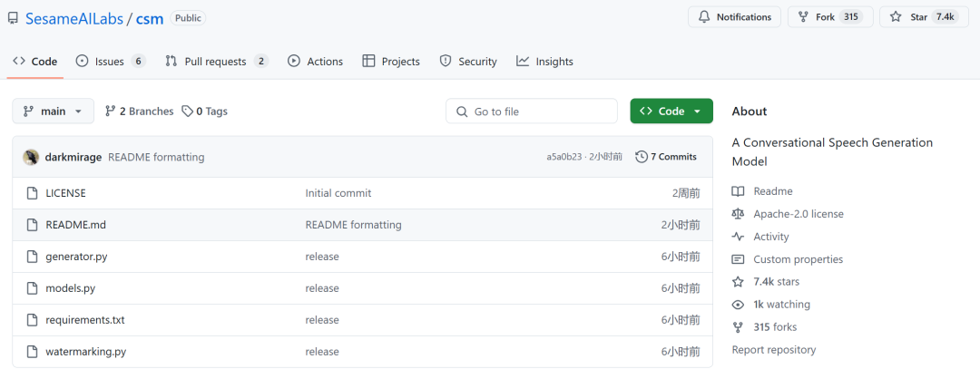Image resolution: width=980 pixels, height=369 pixels.
Task: Click the Go to file search field
Action: (x=532, y=112)
